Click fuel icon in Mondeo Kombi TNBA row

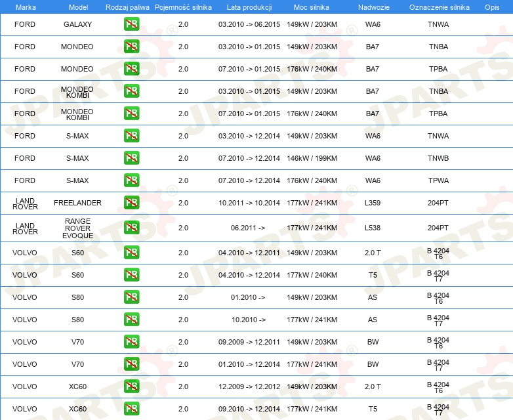[131, 91]
